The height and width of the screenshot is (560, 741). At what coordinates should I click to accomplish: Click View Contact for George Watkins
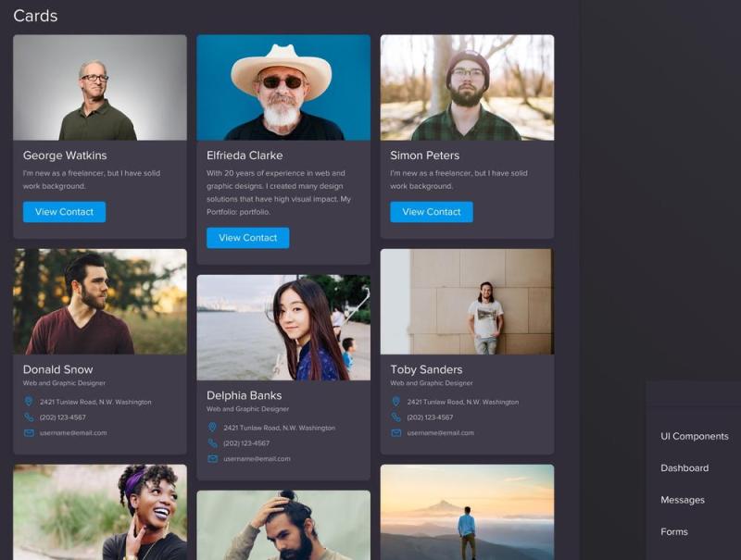(x=64, y=212)
